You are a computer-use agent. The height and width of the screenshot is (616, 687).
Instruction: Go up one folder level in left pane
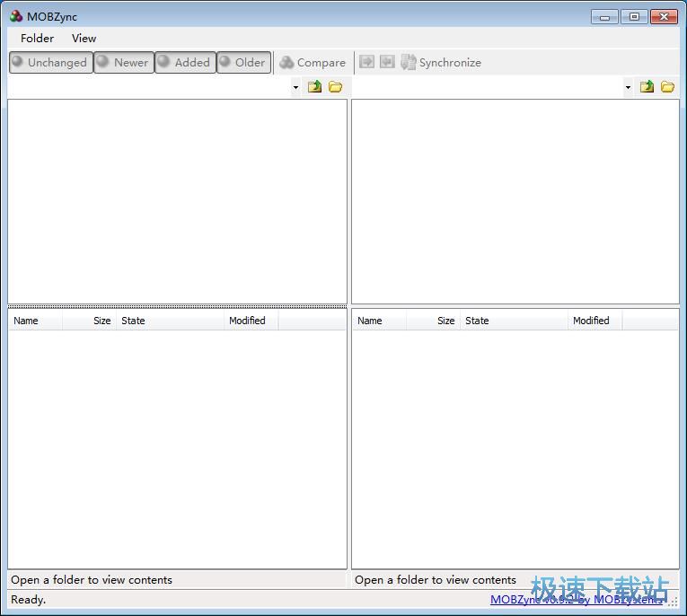(x=314, y=87)
